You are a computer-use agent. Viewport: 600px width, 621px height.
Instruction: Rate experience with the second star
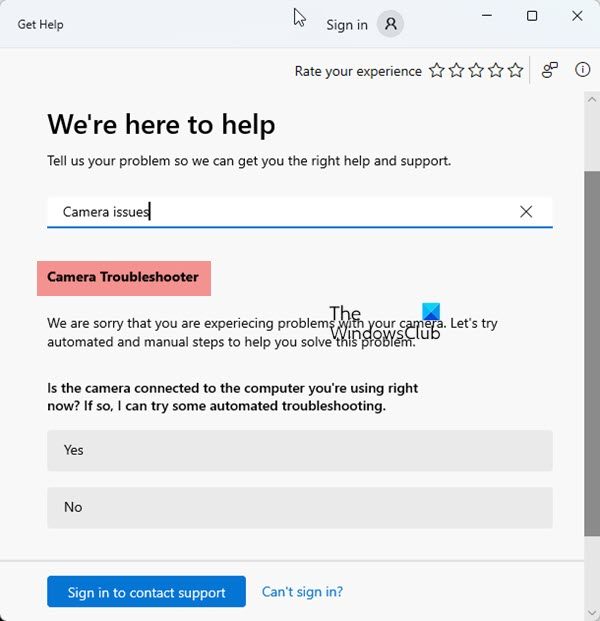click(x=457, y=70)
